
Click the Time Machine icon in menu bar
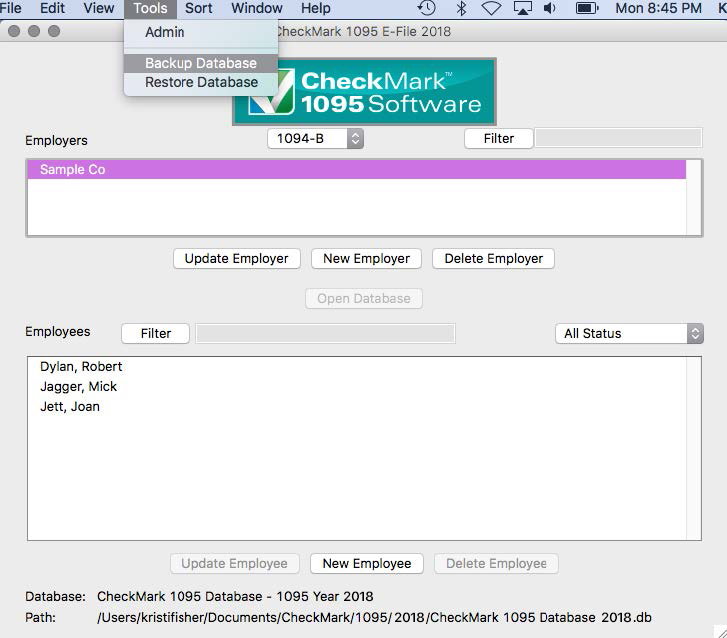(x=427, y=9)
